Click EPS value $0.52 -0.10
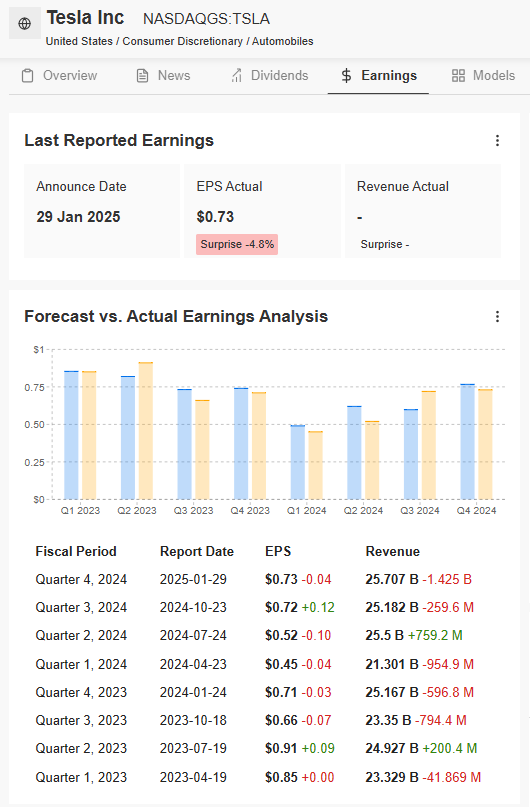 [298, 636]
